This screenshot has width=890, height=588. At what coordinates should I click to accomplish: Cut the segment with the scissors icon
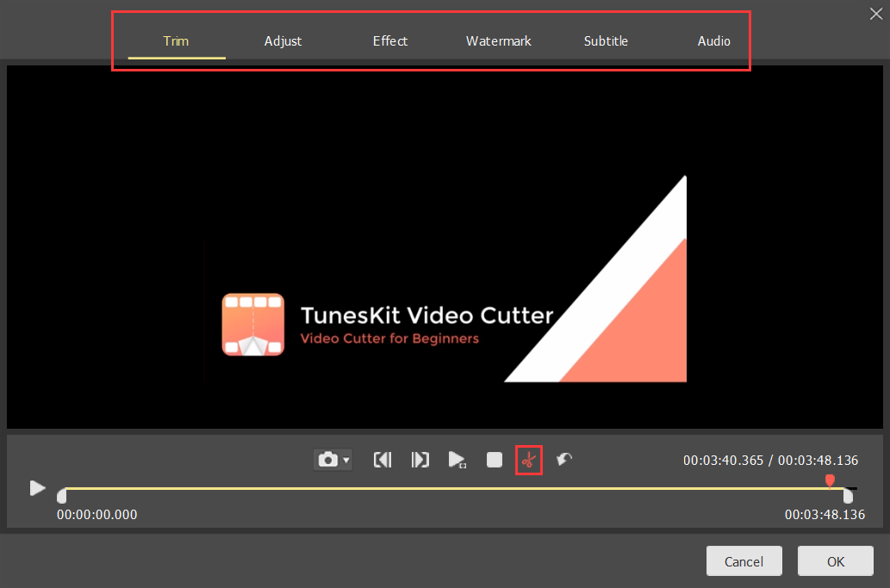pyautogui.click(x=528, y=460)
